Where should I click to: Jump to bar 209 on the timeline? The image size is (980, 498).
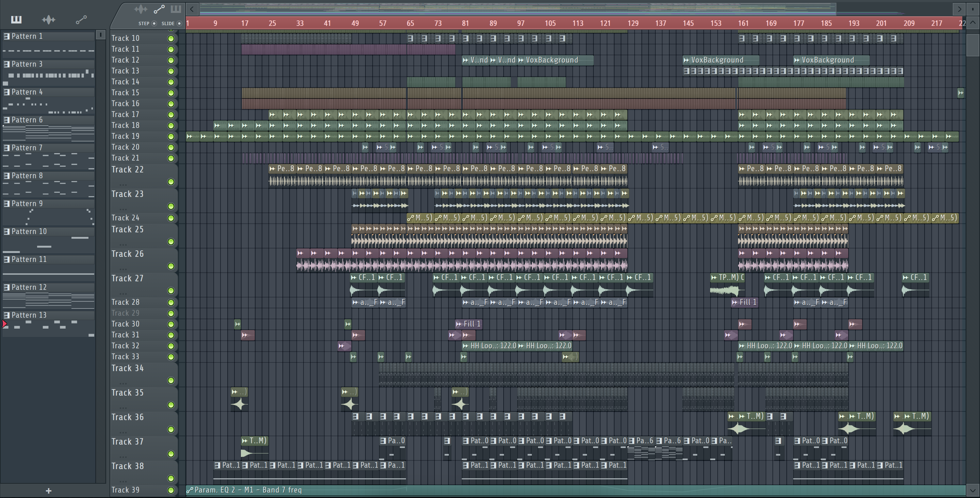tap(909, 23)
